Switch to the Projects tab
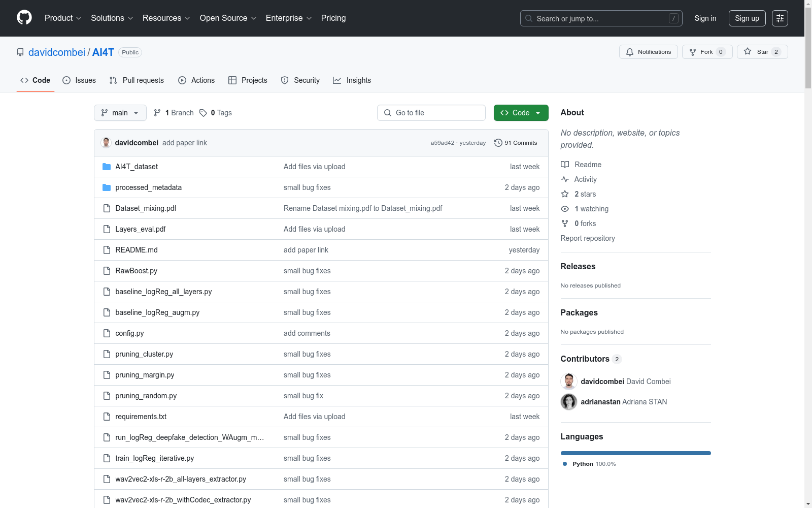Image resolution: width=812 pixels, height=508 pixels. coord(248,80)
